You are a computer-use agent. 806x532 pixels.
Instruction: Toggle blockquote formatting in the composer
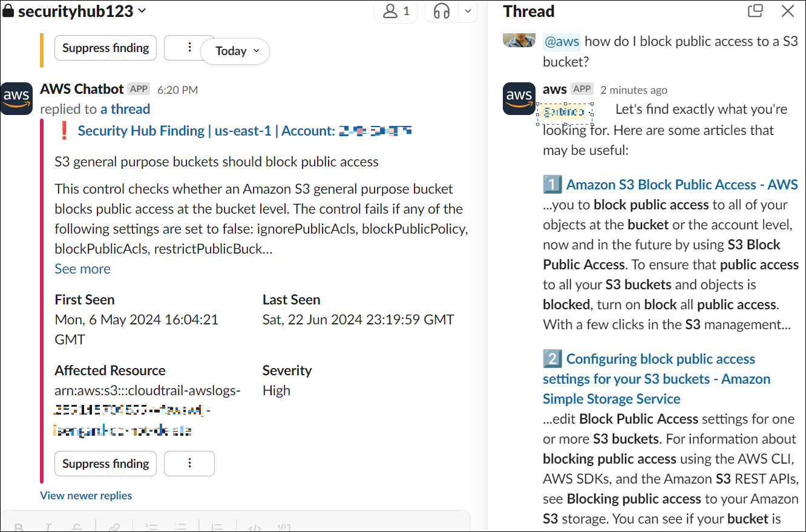coord(217,527)
